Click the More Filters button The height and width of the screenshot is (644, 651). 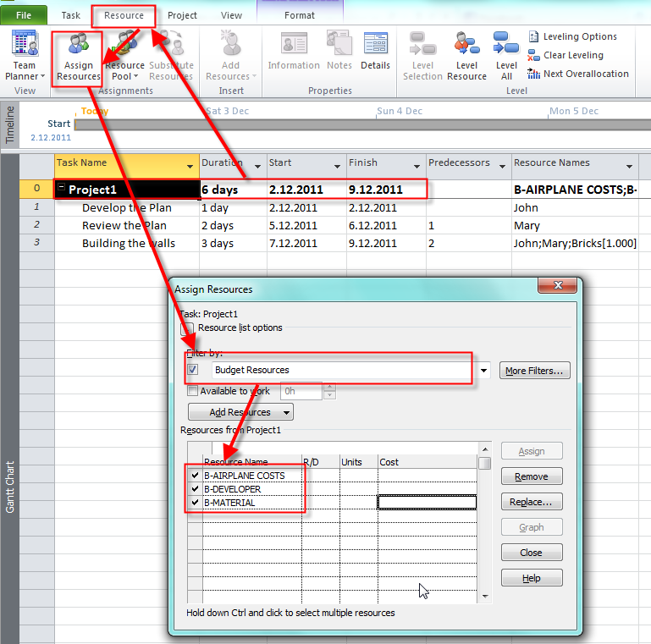536,371
